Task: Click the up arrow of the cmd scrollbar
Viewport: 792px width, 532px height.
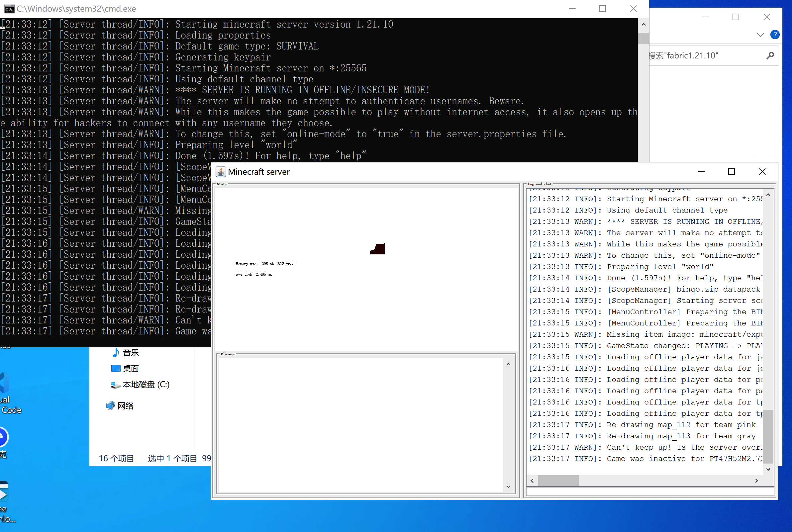Action: [643, 25]
